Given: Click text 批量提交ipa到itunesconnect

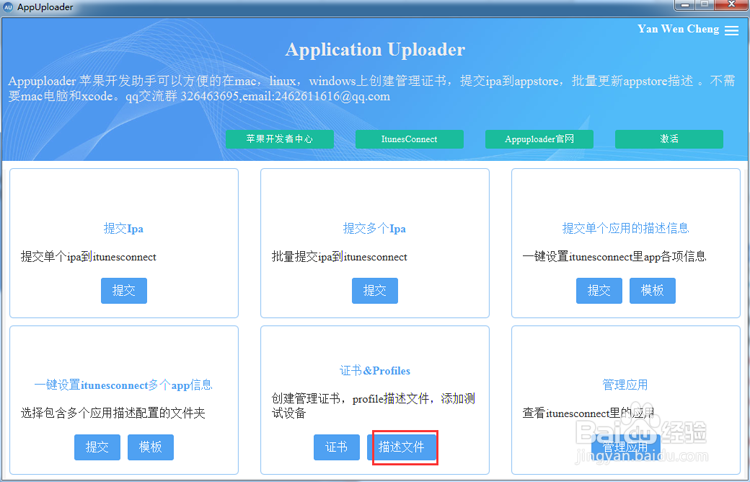Looking at the screenshot, I should (340, 257).
